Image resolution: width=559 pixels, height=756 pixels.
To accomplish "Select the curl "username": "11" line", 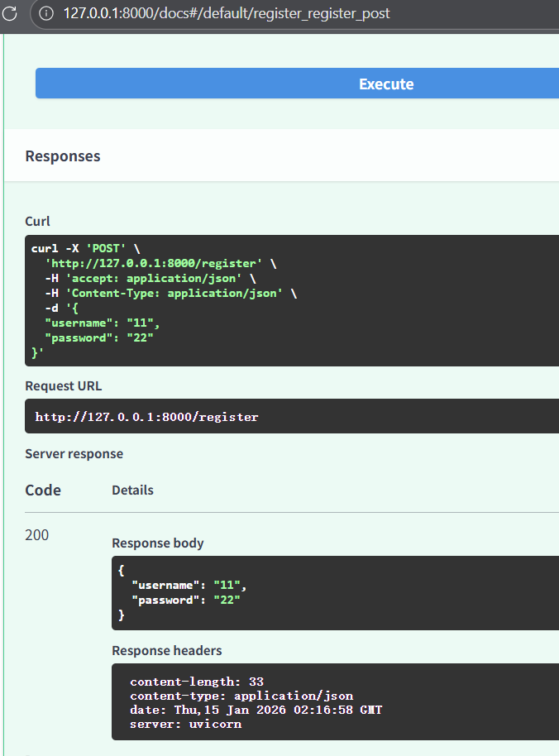I will [x=103, y=323].
